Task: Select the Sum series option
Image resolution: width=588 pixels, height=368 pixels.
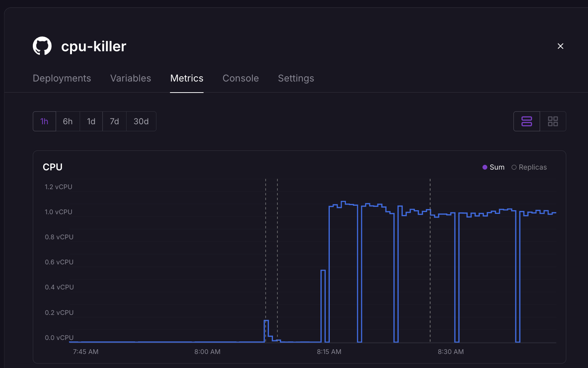Action: click(x=494, y=167)
